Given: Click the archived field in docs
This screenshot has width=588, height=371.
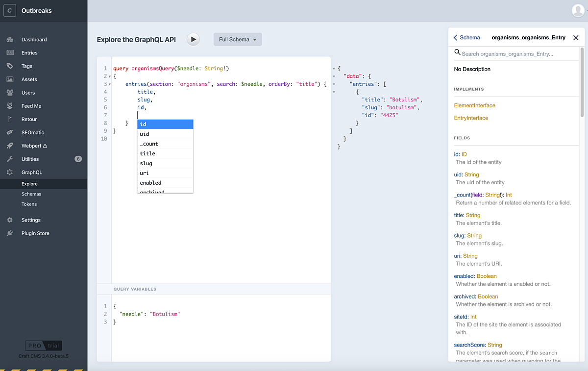Looking at the screenshot, I should [465, 297].
